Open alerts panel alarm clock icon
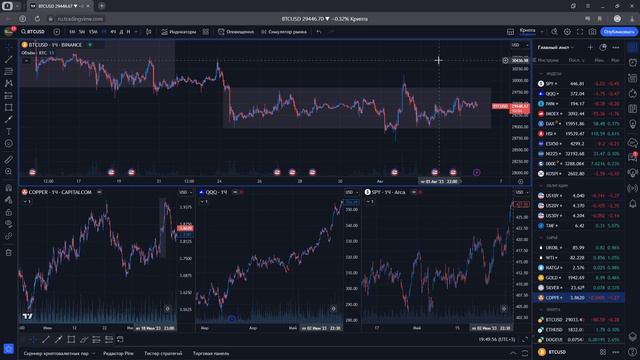This screenshot has height=360, width=640. (x=633, y=62)
